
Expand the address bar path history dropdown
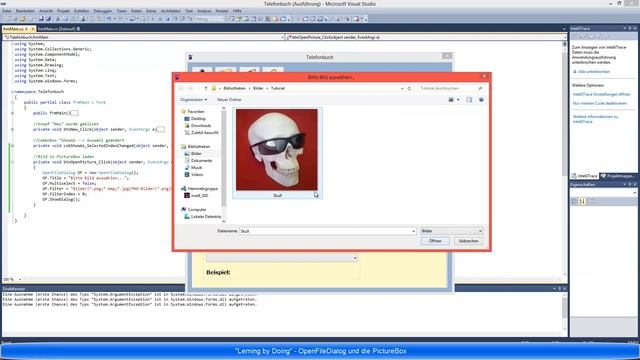(x=402, y=88)
